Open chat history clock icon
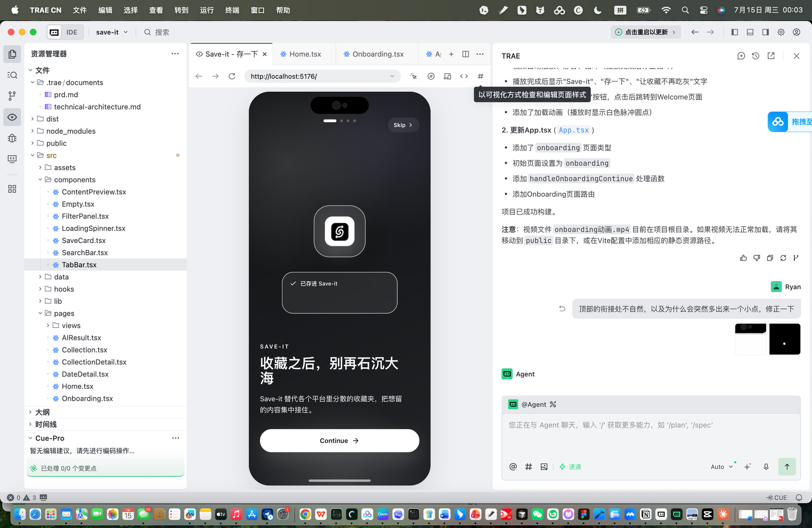 (756, 56)
